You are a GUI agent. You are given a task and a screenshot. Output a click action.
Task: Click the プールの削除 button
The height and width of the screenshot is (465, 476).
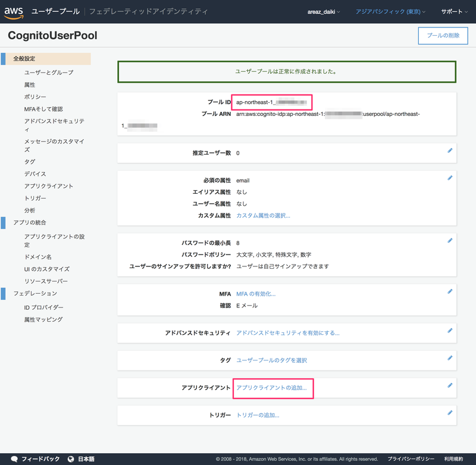pyautogui.click(x=443, y=36)
